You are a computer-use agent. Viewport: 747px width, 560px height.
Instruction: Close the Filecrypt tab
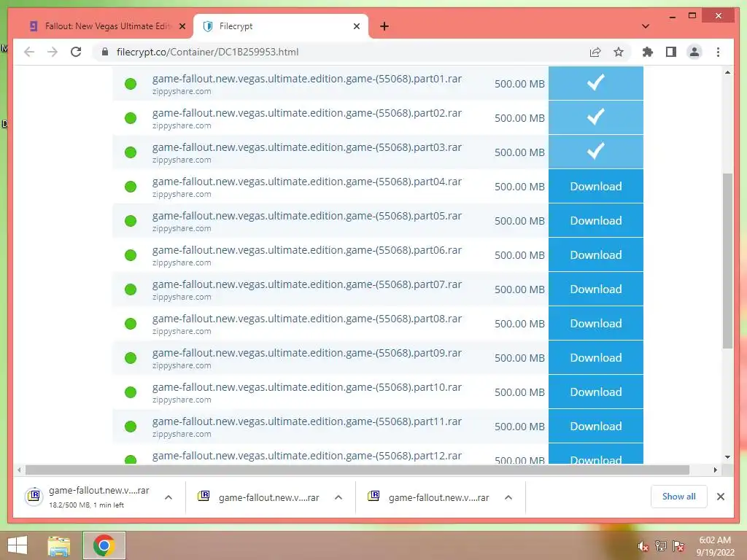coord(356,26)
